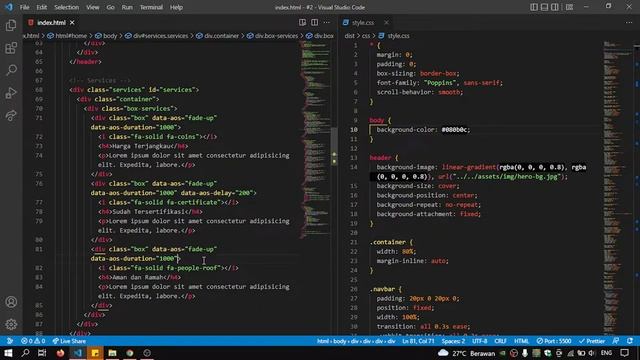Open the Go menu
Screen dimensions: 640x360
coord(111,7)
